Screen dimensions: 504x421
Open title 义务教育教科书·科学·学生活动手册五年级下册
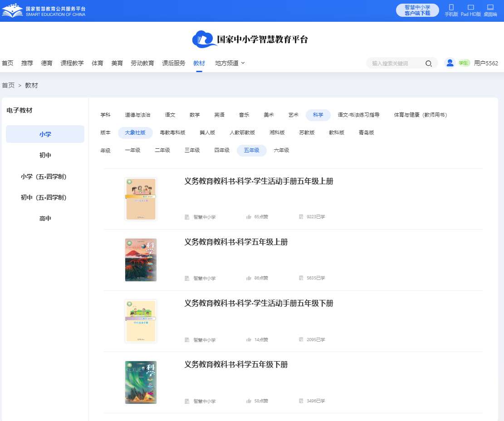coord(259,304)
